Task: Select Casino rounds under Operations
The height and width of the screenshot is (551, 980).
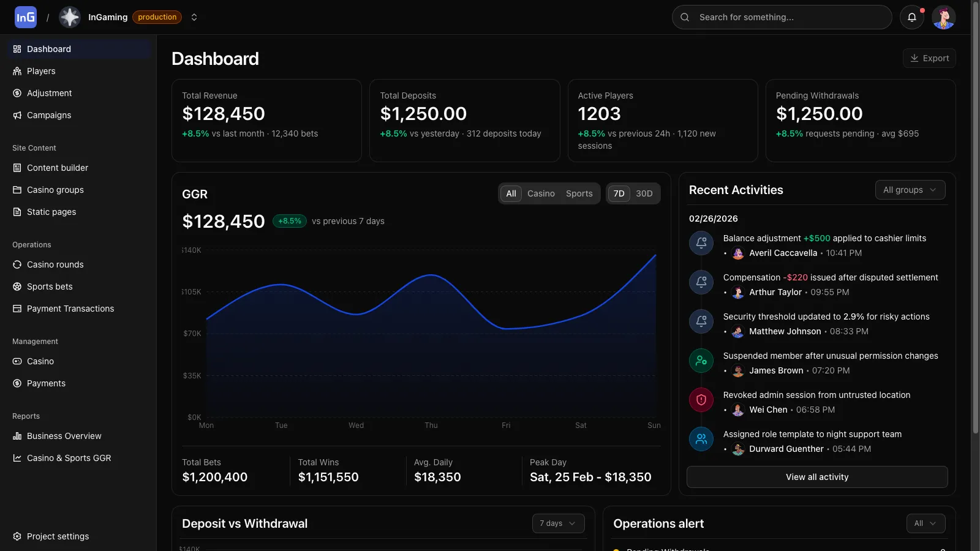Action: tap(17, 264)
